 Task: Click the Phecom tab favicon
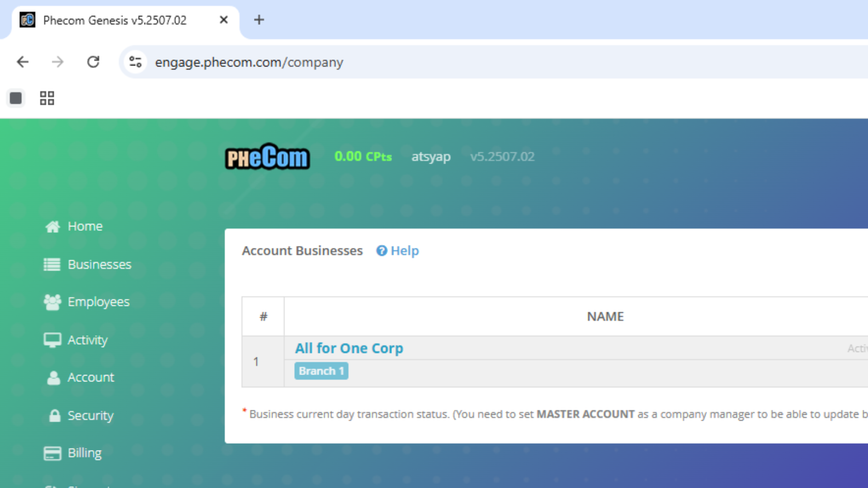coord(28,20)
